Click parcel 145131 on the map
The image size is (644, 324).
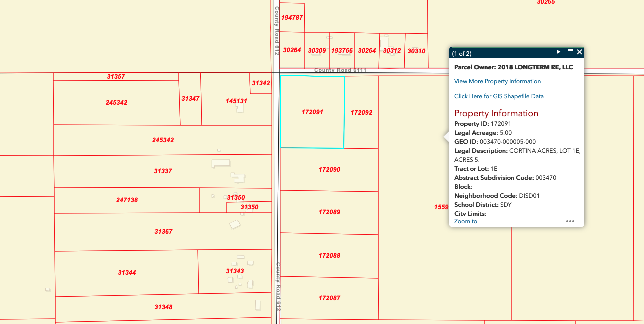[236, 101]
